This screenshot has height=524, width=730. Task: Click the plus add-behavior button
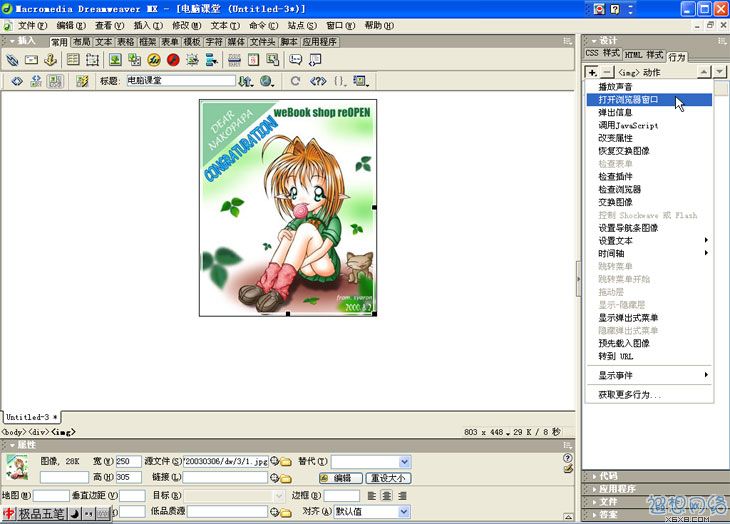click(x=592, y=72)
